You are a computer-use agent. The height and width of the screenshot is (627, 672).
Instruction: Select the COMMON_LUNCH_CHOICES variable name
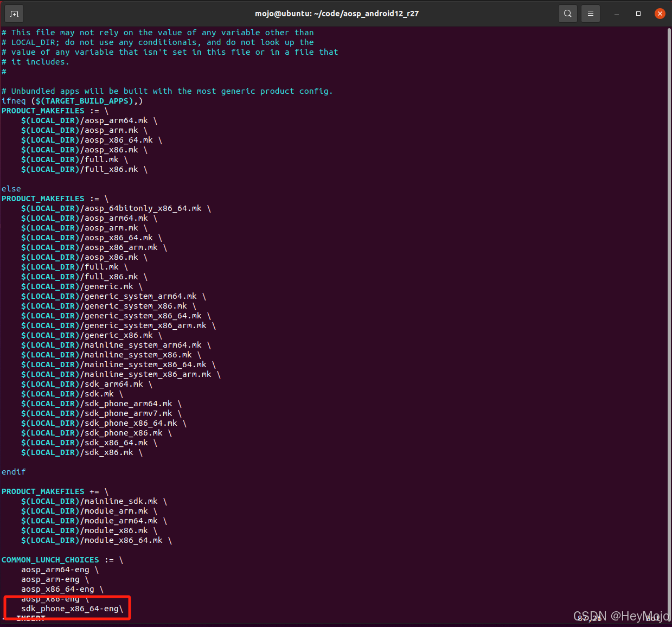(50, 559)
